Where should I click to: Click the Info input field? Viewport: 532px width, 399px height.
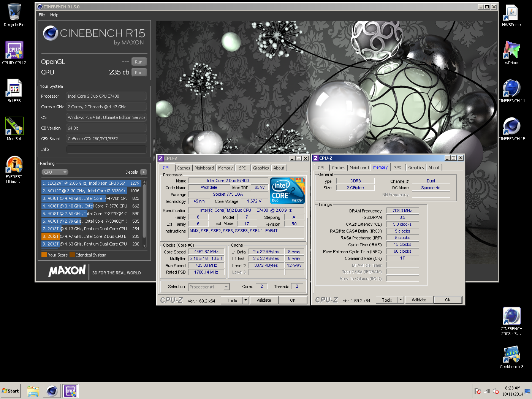(x=106, y=149)
